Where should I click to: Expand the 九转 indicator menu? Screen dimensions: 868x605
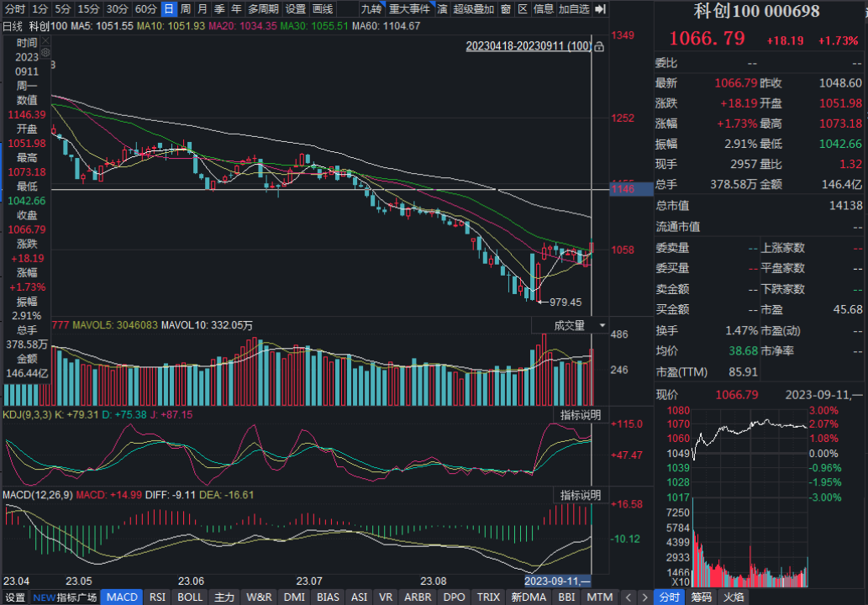[371, 9]
